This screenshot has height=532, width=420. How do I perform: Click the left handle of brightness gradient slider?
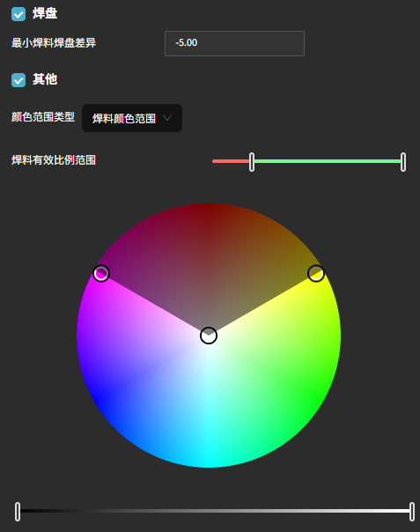click(18, 512)
